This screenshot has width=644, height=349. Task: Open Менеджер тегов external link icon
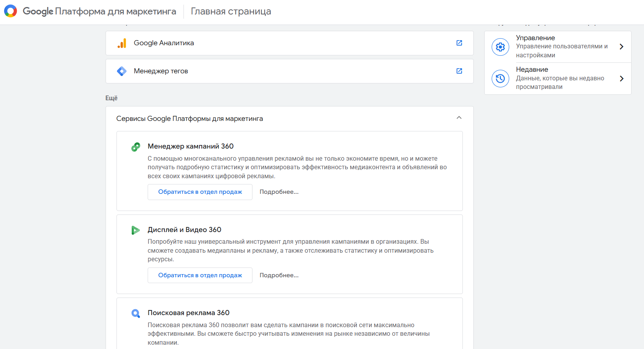[x=459, y=71]
